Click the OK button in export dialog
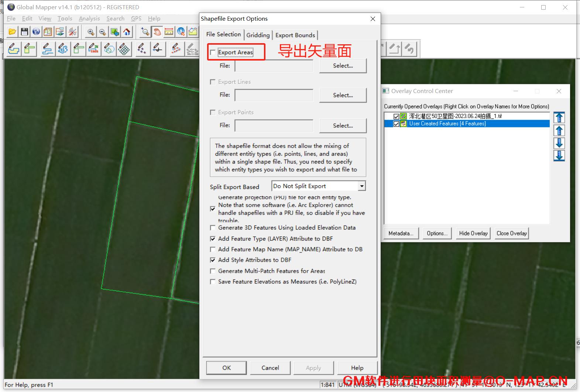This screenshot has width=580, height=392. [226, 368]
